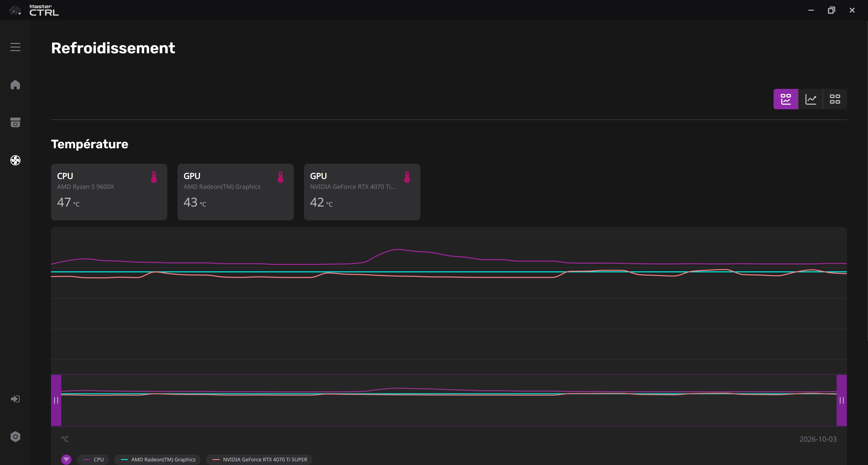The width and height of the screenshot is (868, 465).
Task: Click the MasterCTRL logo
Action: pos(34,10)
